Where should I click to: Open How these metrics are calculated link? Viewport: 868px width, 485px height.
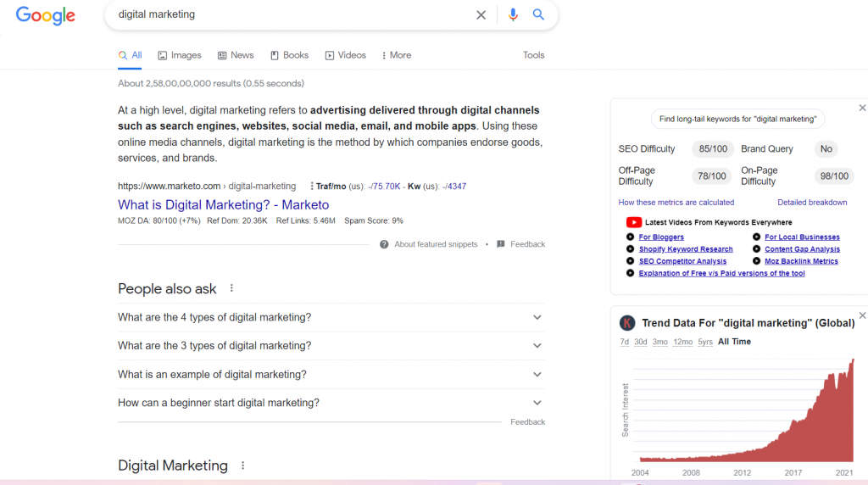pyautogui.click(x=676, y=203)
